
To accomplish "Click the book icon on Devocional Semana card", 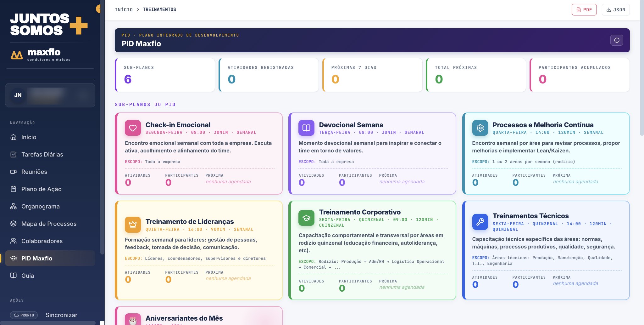I will tap(306, 128).
